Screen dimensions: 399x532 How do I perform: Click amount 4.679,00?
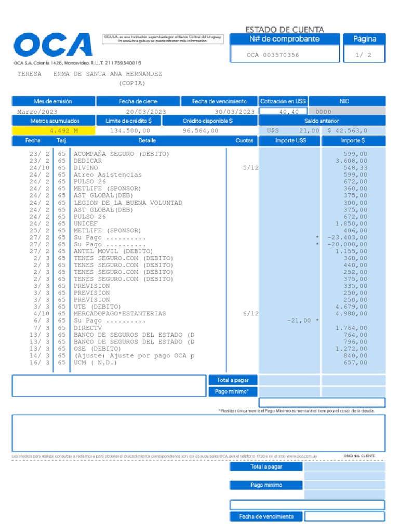coord(352,307)
